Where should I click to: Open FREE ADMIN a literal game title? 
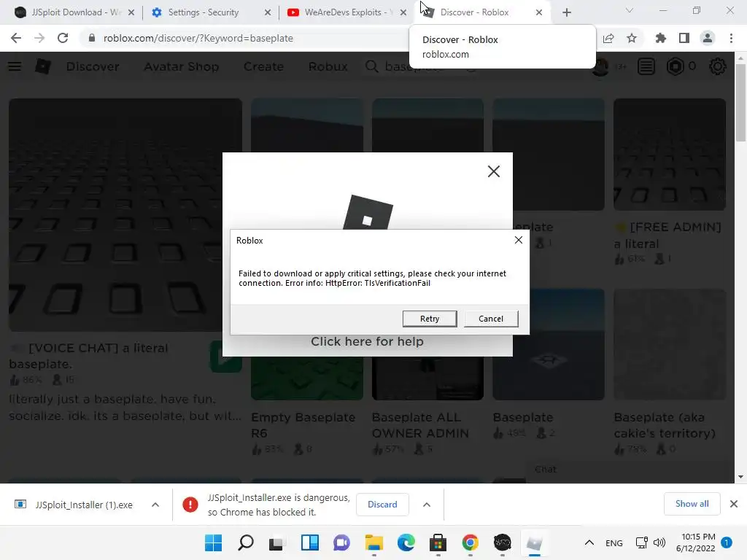point(668,236)
